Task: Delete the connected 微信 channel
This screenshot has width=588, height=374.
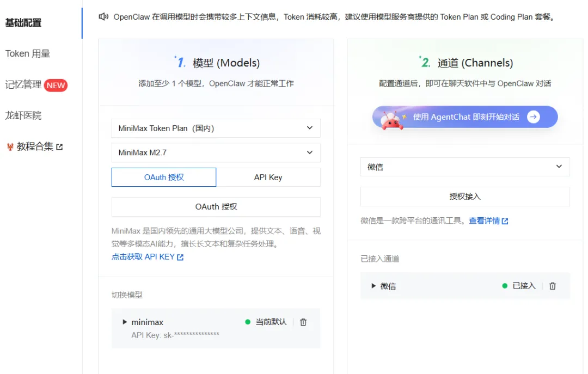Action: click(553, 286)
